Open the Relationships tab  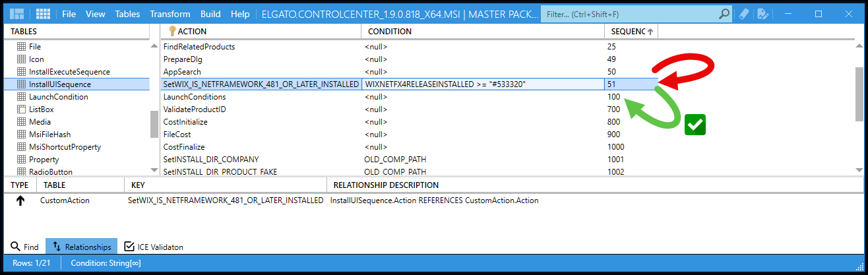[x=82, y=247]
